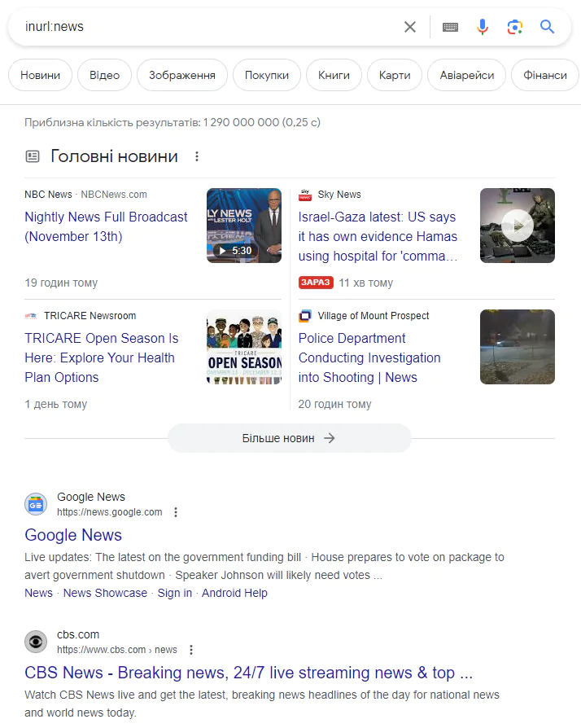Image resolution: width=581 pixels, height=728 pixels.
Task: Open the Mount Prospect shooting thumbnail
Action: click(x=518, y=347)
